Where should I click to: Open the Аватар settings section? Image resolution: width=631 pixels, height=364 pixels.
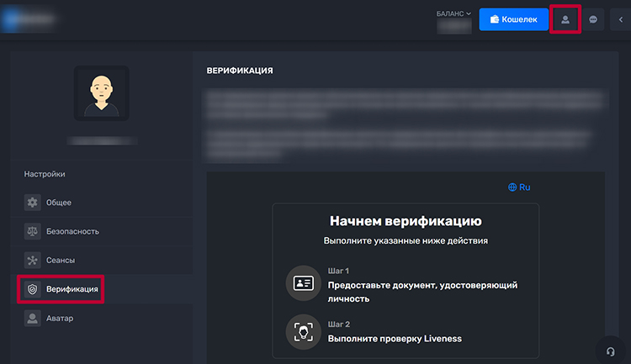pyautogui.click(x=102, y=318)
